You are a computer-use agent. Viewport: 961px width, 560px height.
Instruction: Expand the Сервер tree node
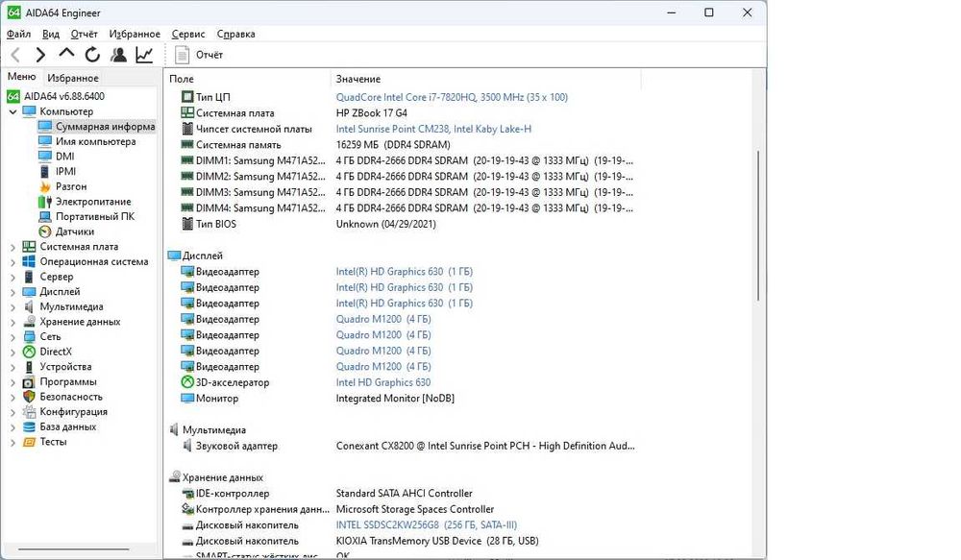pyautogui.click(x=12, y=278)
